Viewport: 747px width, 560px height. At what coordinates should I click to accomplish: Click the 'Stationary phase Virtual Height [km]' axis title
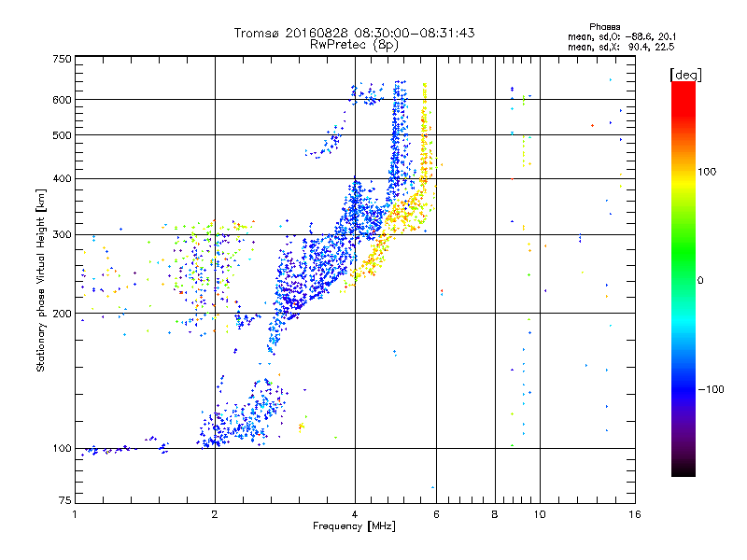click(x=41, y=280)
